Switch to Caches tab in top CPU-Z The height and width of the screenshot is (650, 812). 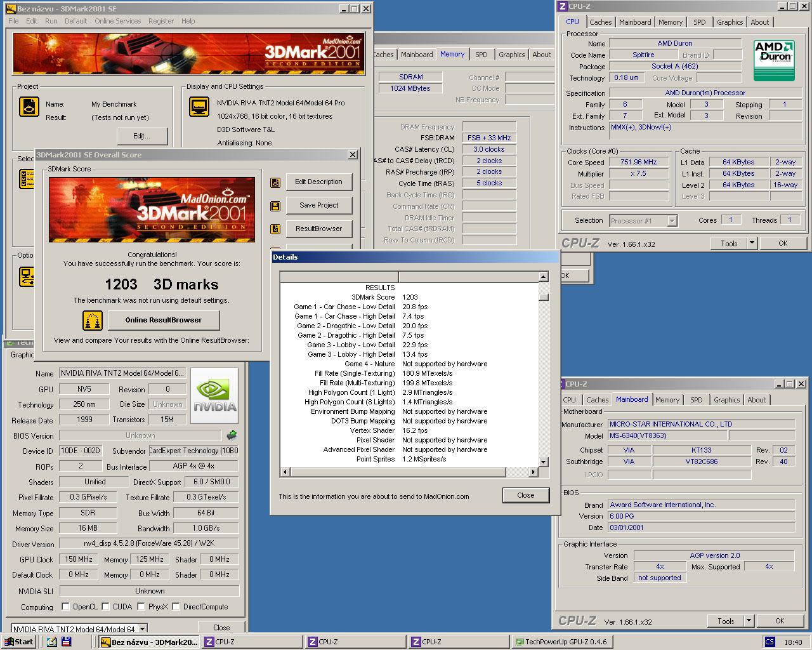click(600, 22)
